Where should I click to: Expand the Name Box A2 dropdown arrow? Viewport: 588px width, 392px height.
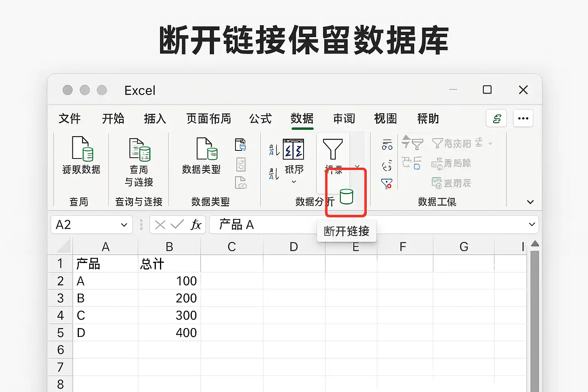click(x=124, y=225)
